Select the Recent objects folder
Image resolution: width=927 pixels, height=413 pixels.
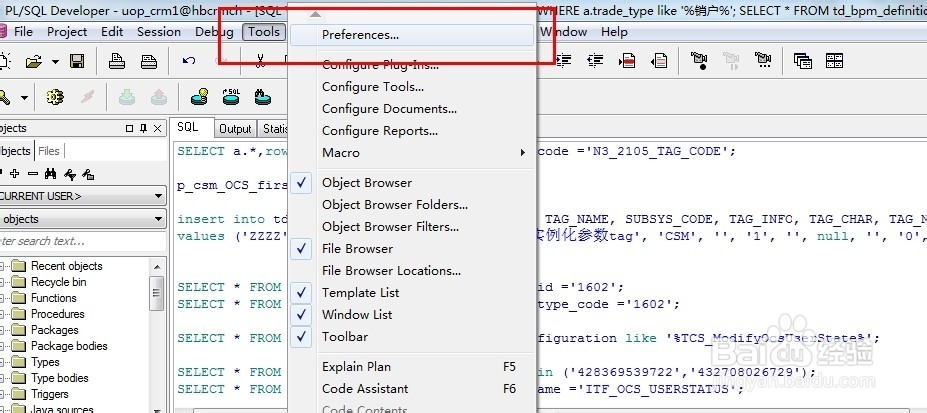click(67, 266)
